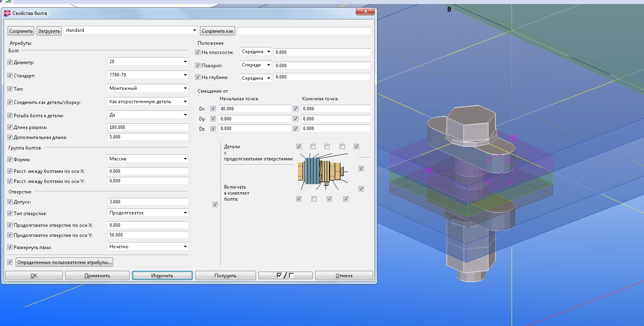Expand the Тип отверстия dropdown
This screenshot has width=644, height=326.
(x=148, y=213)
